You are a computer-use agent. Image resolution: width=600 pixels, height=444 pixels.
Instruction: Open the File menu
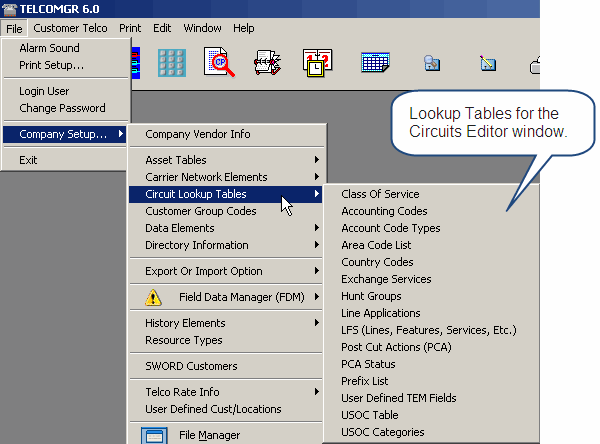[x=14, y=29]
